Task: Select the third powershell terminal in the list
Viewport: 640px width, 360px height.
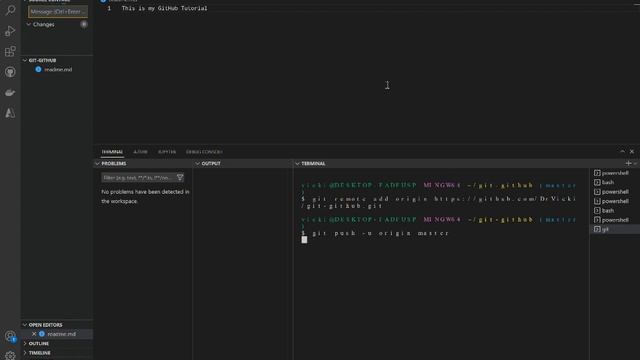Action: 615,201
